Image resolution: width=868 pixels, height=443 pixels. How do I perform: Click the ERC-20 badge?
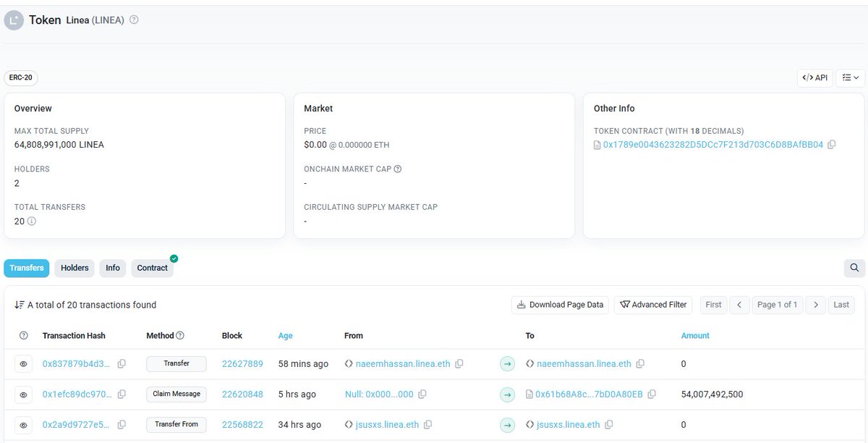click(x=21, y=77)
